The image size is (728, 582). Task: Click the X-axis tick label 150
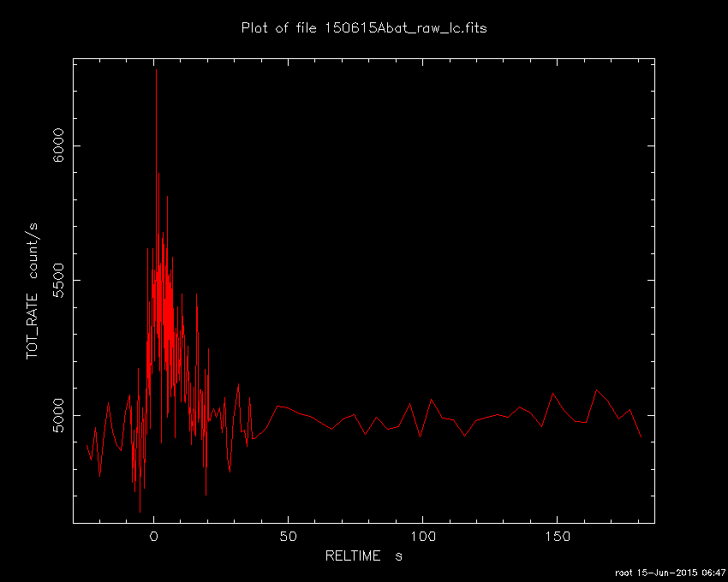[x=557, y=537]
